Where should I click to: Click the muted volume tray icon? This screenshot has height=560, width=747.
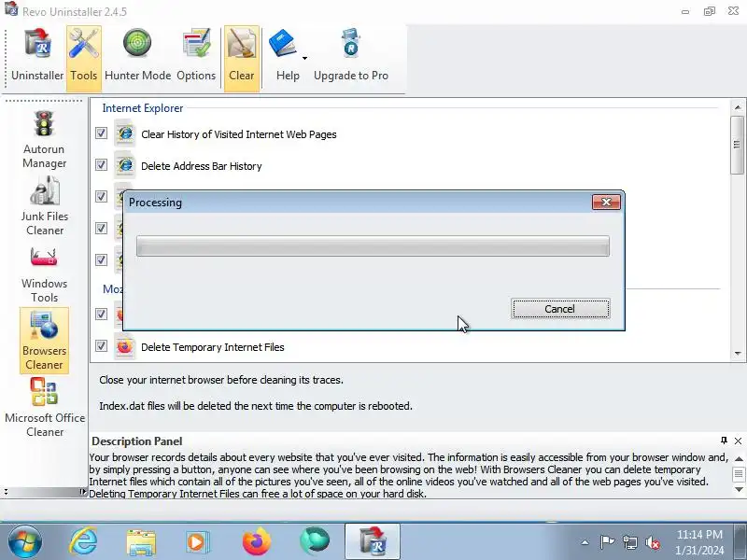click(x=653, y=542)
